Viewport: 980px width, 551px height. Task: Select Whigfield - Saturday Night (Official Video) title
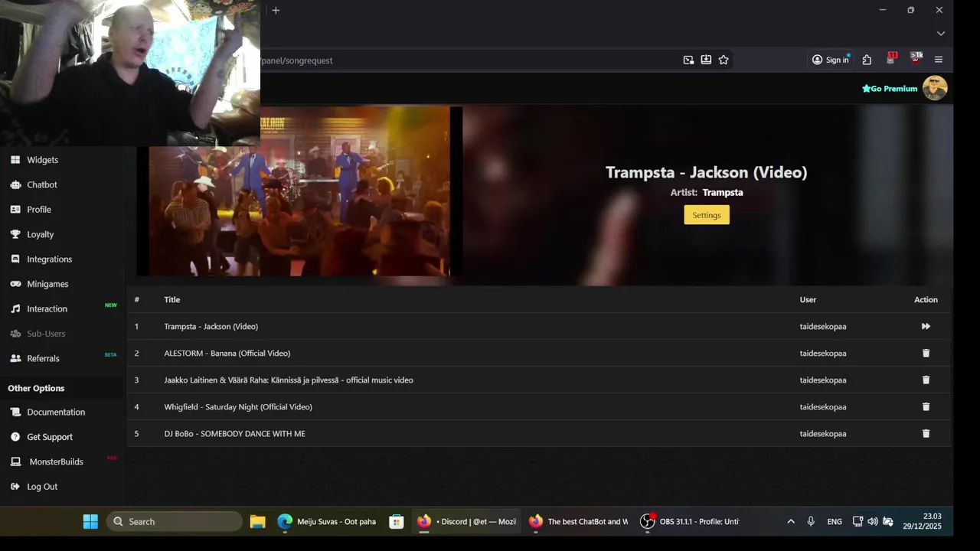(x=238, y=406)
